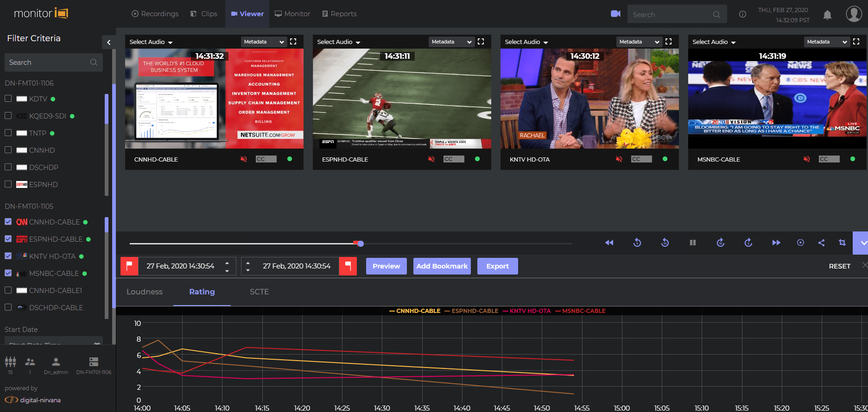Check the DSCHDP-CABLE channel checkbox
868x412 pixels.
tap(8, 307)
